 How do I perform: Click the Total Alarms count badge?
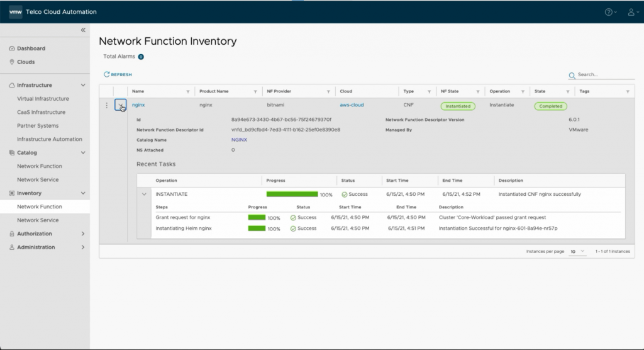tap(141, 57)
